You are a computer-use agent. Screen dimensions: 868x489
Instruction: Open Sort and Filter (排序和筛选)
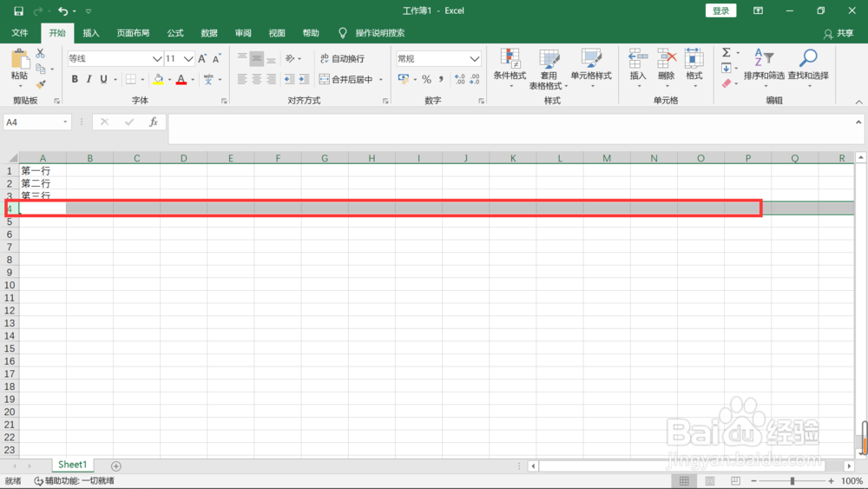tap(764, 68)
